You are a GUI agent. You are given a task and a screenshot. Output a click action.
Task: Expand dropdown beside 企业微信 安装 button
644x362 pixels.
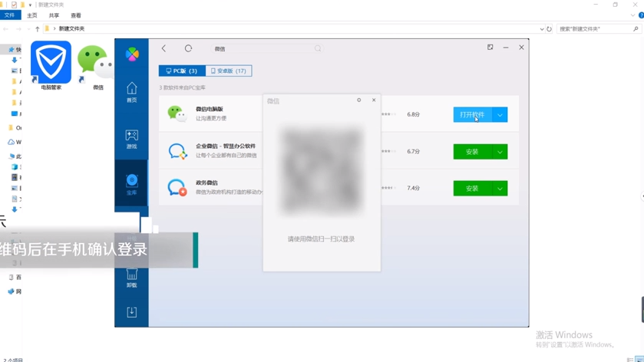click(500, 151)
